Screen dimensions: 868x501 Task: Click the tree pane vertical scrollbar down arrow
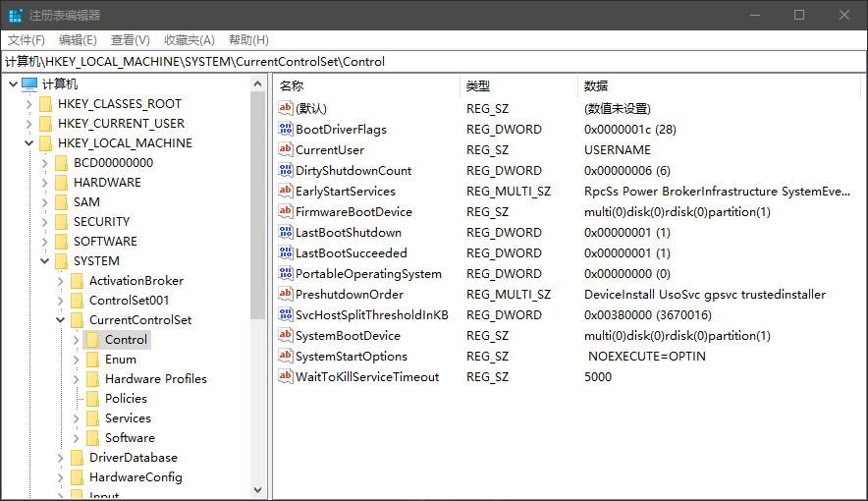258,489
